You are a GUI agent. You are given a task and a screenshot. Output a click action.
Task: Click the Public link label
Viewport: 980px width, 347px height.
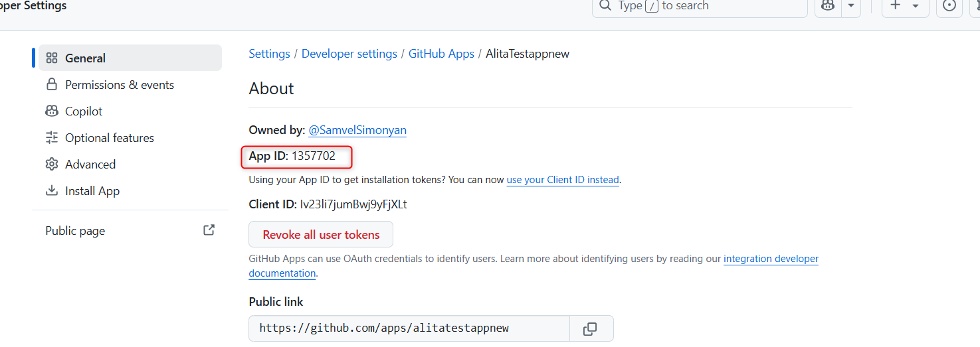click(x=276, y=302)
